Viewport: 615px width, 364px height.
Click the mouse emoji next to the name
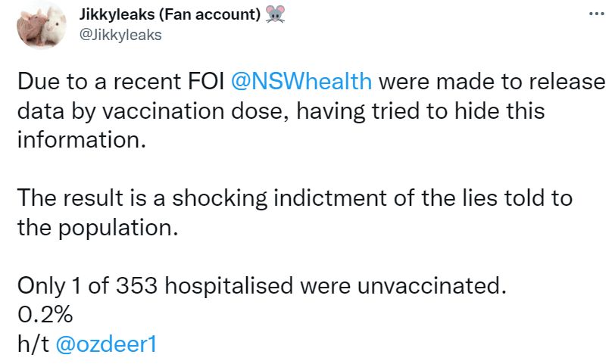click(x=276, y=15)
